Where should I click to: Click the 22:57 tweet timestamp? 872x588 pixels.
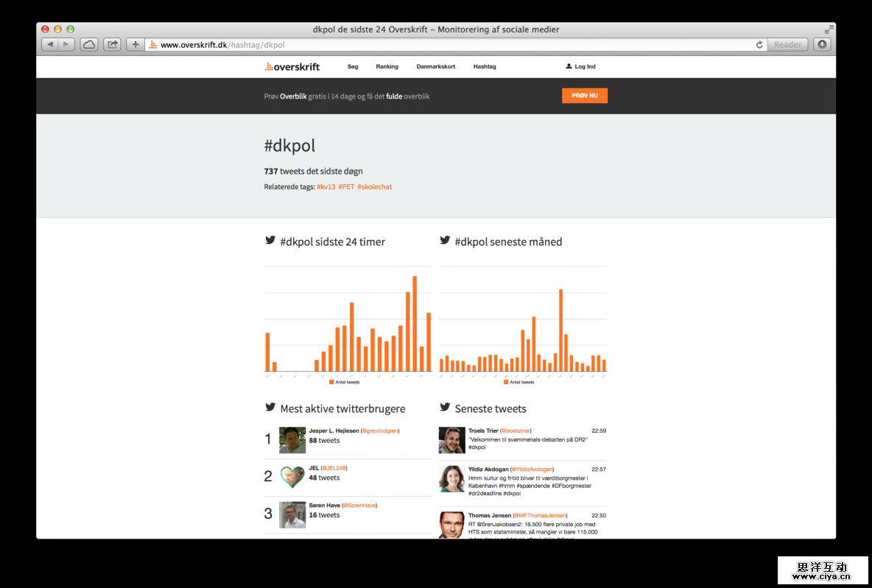coord(598,469)
